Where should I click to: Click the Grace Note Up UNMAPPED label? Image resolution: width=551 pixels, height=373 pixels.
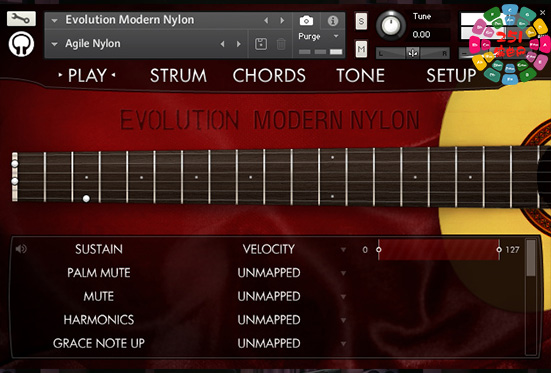[x=269, y=343]
